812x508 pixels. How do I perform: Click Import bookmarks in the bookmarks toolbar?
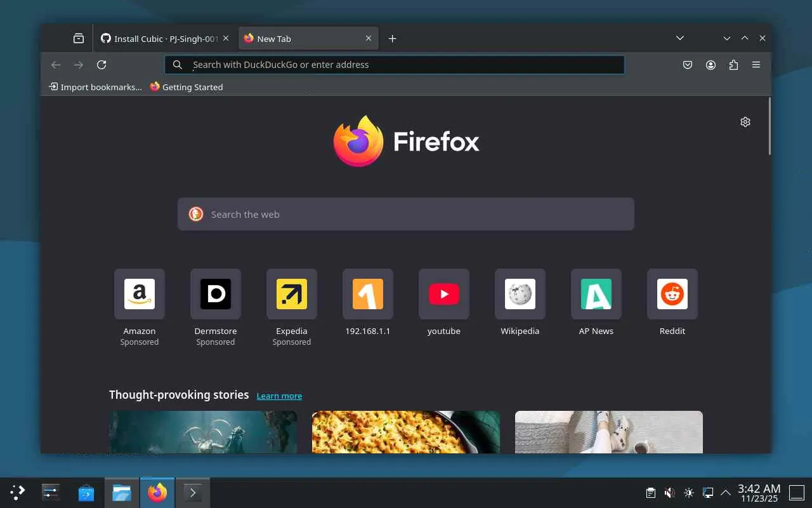click(x=95, y=87)
